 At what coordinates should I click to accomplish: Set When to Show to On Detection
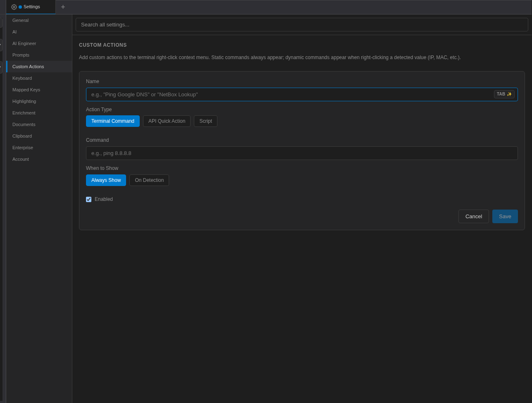(x=149, y=180)
